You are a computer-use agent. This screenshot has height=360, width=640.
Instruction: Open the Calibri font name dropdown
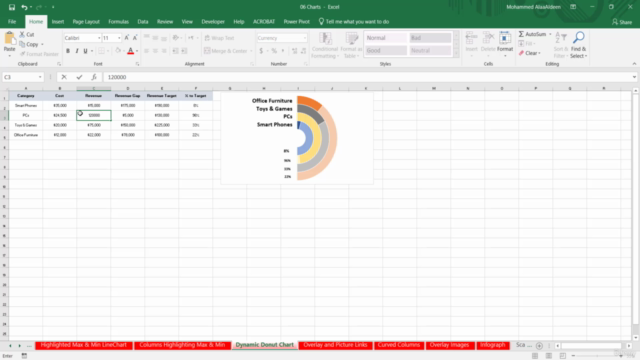tap(99, 38)
